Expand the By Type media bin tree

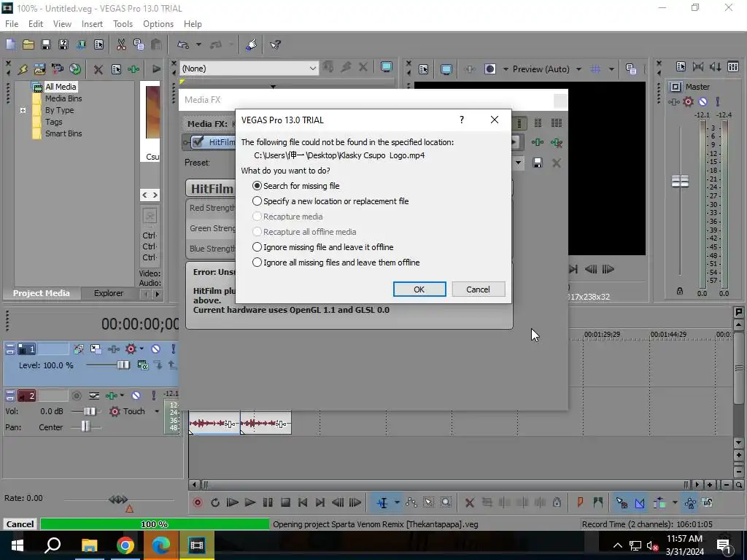[23, 111]
